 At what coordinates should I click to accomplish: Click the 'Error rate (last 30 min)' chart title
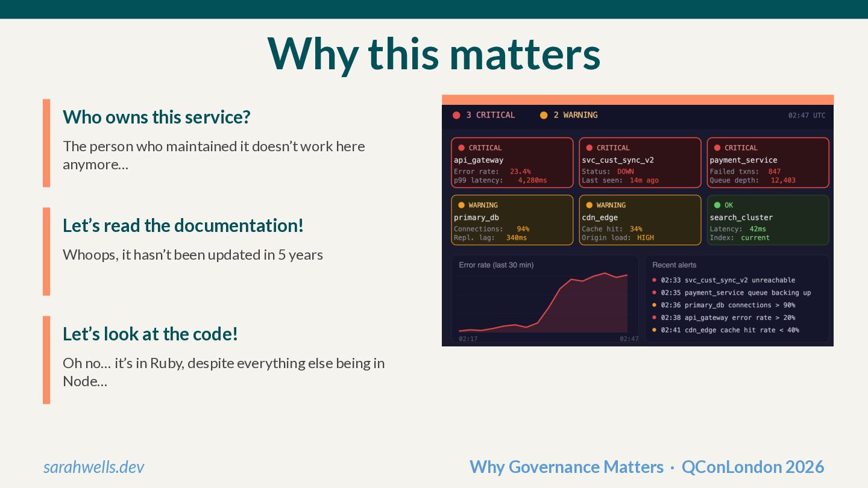pyautogui.click(x=496, y=265)
